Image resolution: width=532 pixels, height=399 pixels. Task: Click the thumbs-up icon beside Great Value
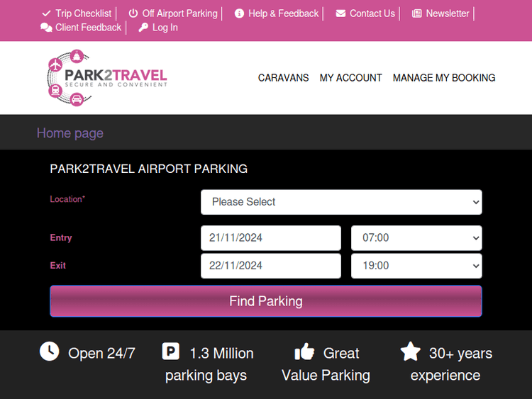point(304,352)
